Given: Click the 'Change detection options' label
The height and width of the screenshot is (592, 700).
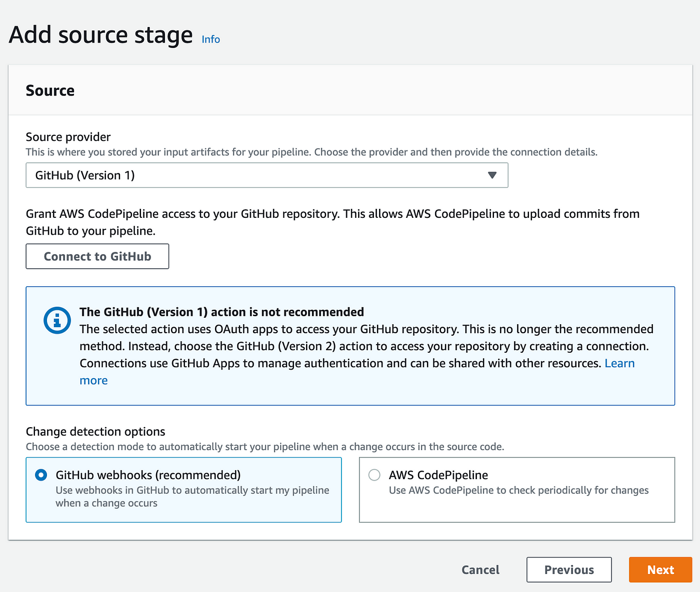Looking at the screenshot, I should (95, 432).
